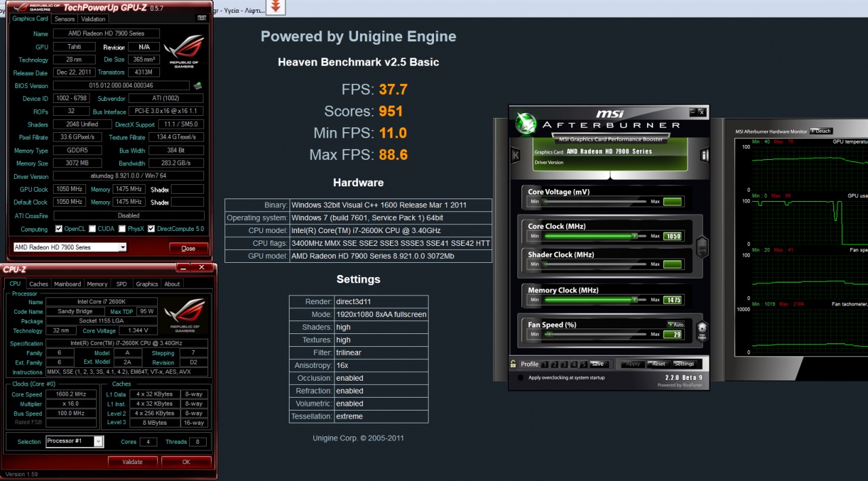Viewport: 868px width, 481px height.
Task: Click the Fan Speed slider handle
Action: [548, 334]
